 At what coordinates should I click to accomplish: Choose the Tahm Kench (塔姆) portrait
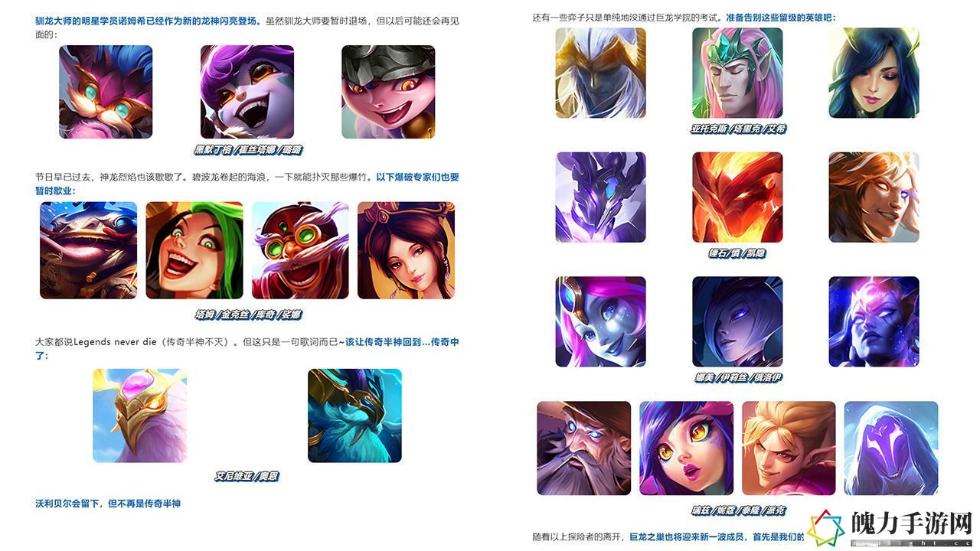[89, 250]
